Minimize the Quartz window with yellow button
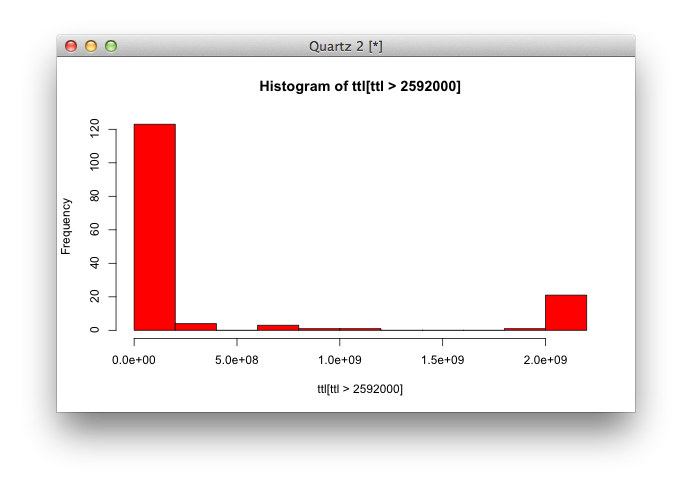The height and width of the screenshot is (491, 692). pyautogui.click(x=91, y=46)
